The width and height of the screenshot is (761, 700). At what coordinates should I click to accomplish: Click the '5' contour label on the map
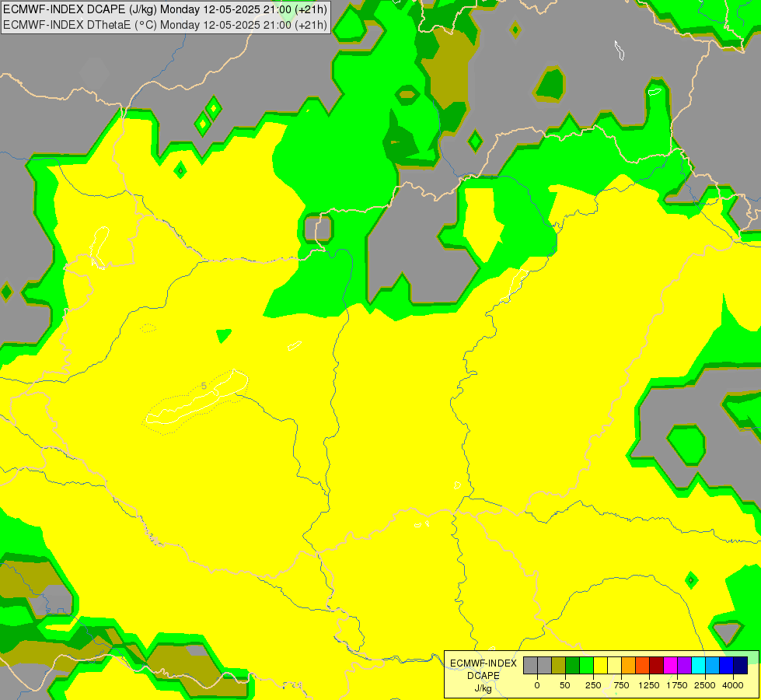pos(204,387)
